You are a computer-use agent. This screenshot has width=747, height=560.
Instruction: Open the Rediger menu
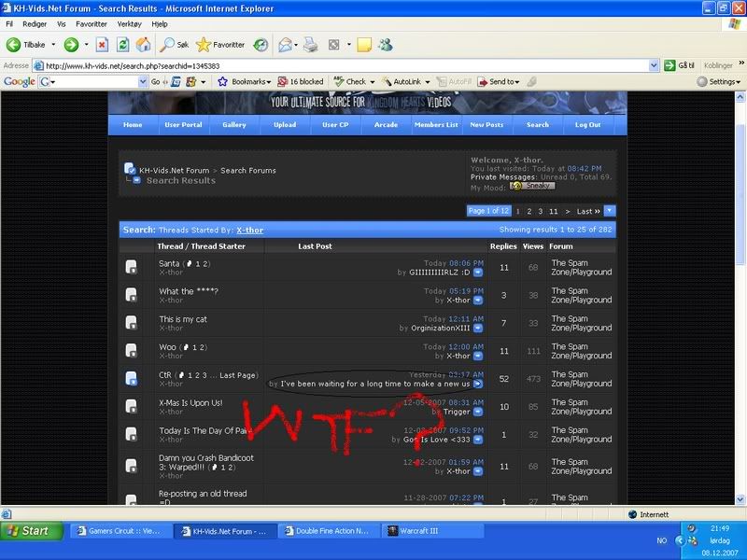pyautogui.click(x=35, y=24)
